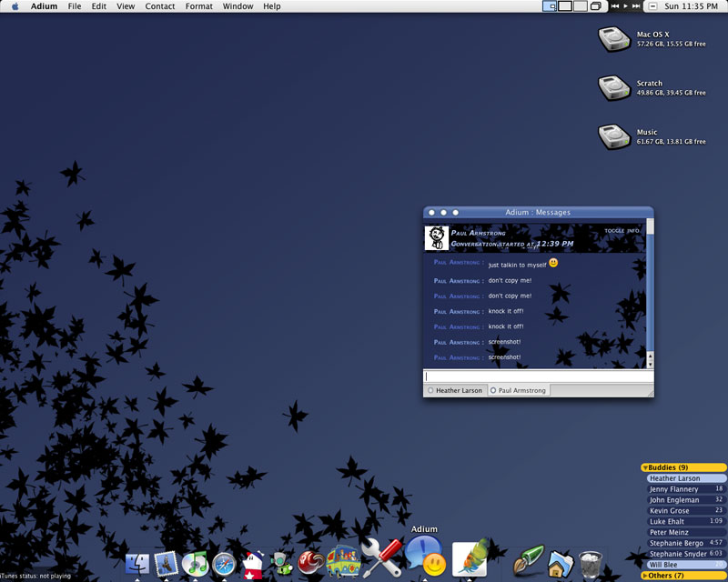Open the Music drive on desktop
The width and height of the screenshot is (728, 582).
pos(614,136)
